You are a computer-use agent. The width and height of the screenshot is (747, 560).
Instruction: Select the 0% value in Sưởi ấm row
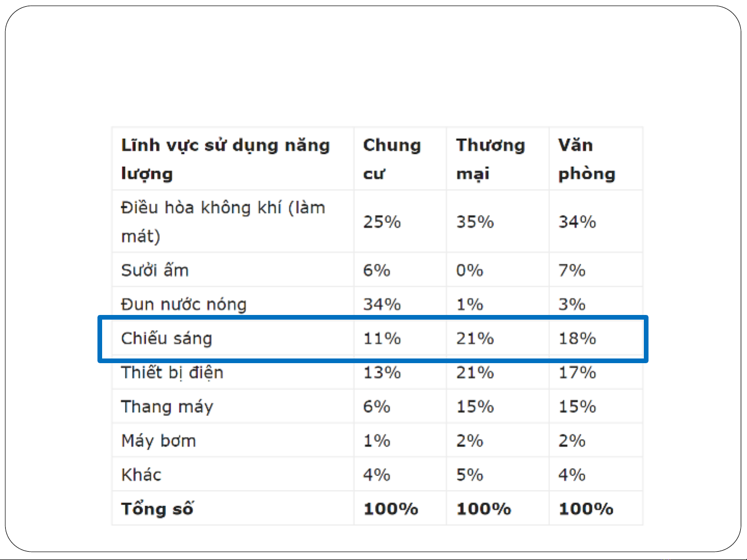[x=470, y=270]
